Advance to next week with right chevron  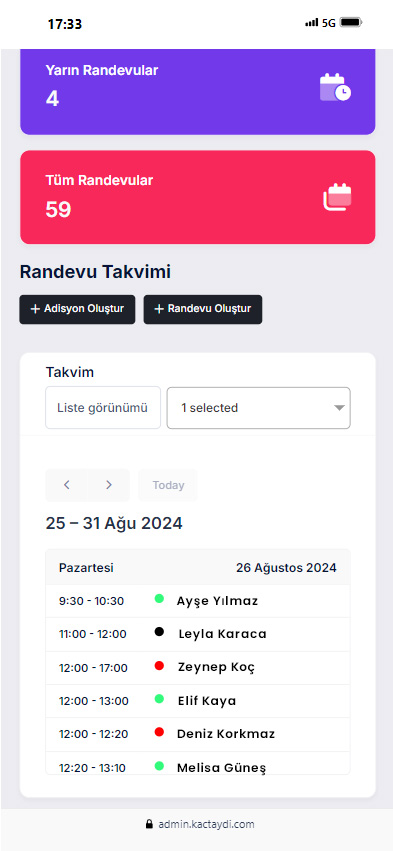click(x=109, y=485)
